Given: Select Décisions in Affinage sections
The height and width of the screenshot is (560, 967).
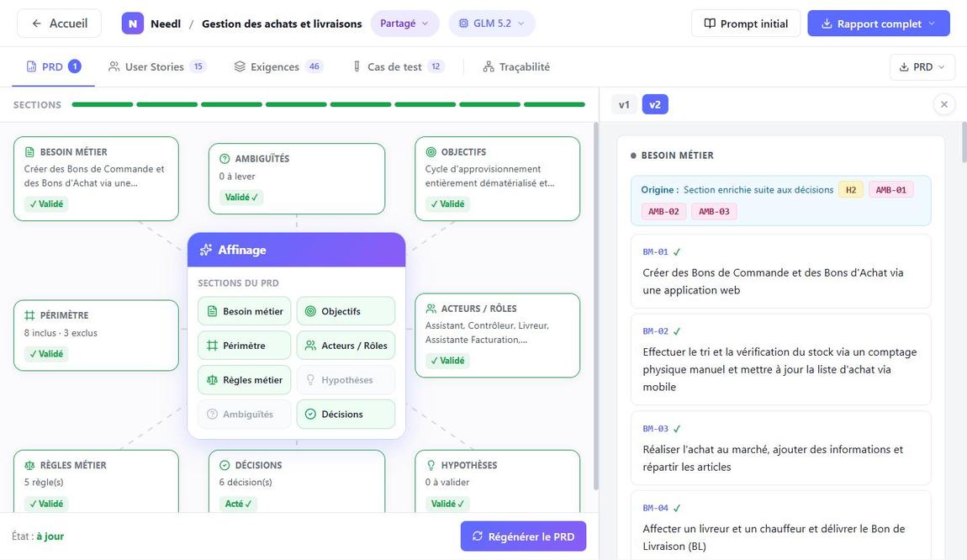Looking at the screenshot, I should click(346, 414).
